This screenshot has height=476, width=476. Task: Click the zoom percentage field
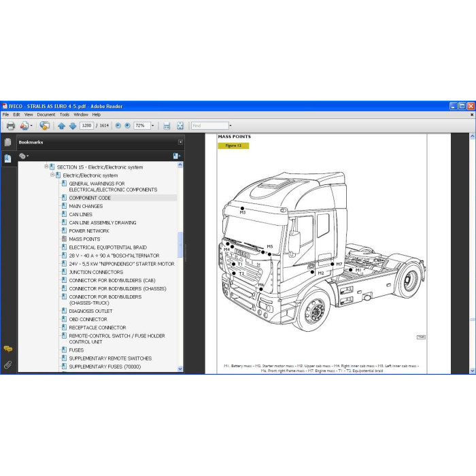141,126
